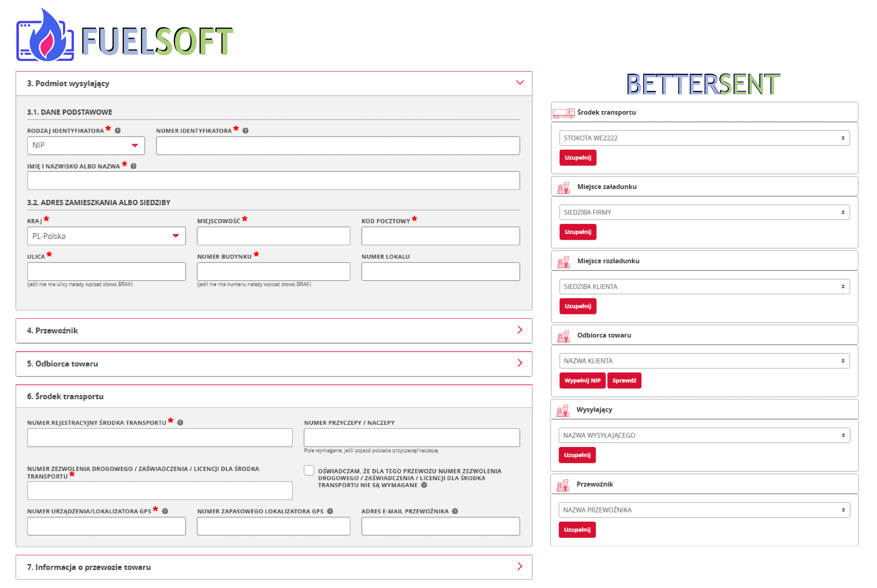Click help icon for Numer zapasowego lokalizatora GPS
The height and width of the screenshot is (588, 877).
pyautogui.click(x=330, y=511)
